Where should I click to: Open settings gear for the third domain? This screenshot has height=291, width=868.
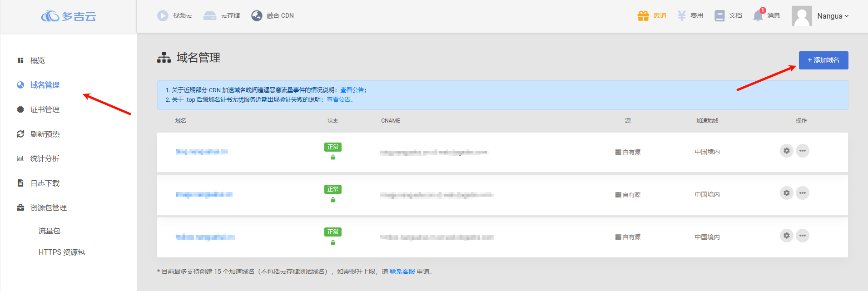[x=786, y=236]
